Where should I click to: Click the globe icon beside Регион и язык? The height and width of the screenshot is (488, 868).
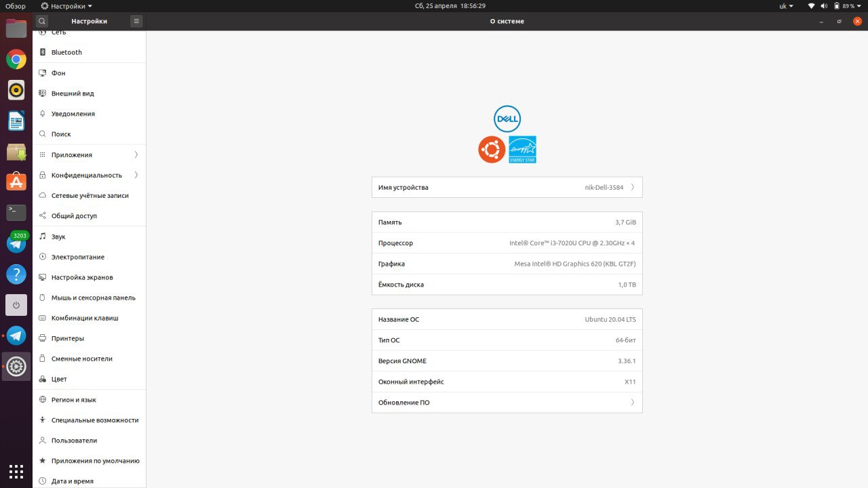coord(43,400)
